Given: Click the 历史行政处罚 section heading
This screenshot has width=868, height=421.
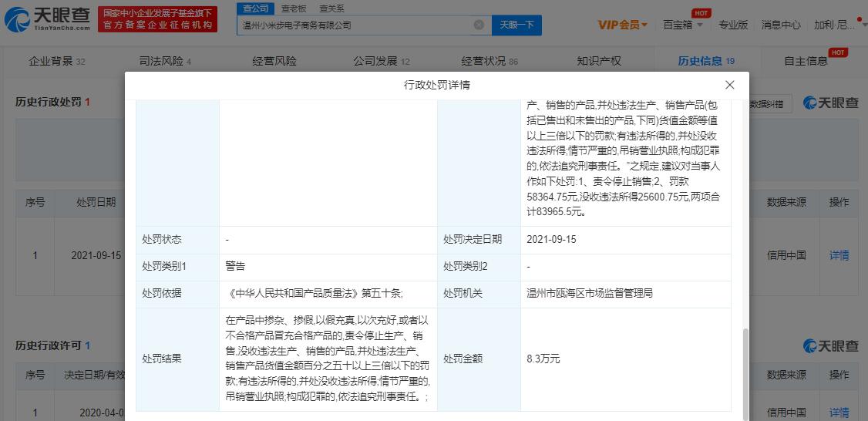Looking at the screenshot, I should tap(52, 102).
